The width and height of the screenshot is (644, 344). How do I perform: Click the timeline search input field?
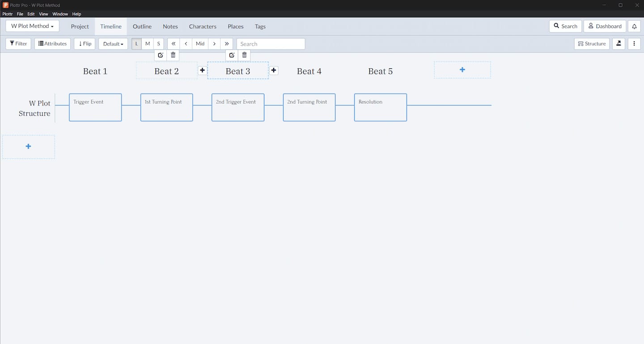pyautogui.click(x=271, y=44)
